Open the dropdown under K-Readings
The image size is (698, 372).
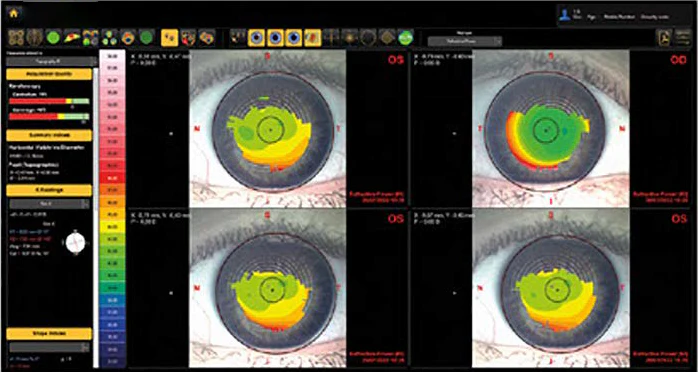pos(50,204)
